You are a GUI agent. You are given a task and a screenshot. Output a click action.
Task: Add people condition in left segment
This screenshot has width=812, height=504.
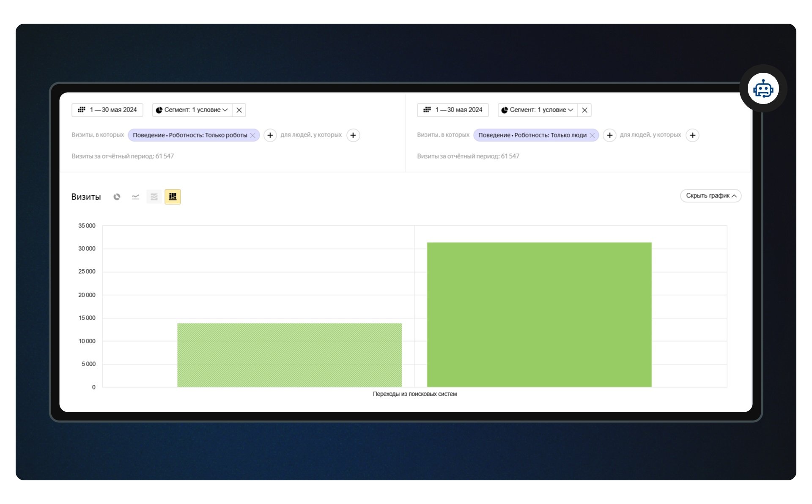click(353, 135)
